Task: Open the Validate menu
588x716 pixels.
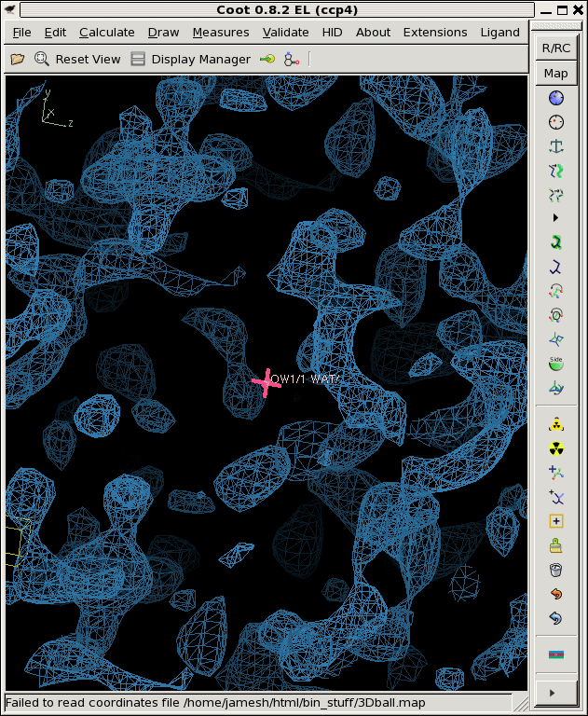Action: [285, 33]
